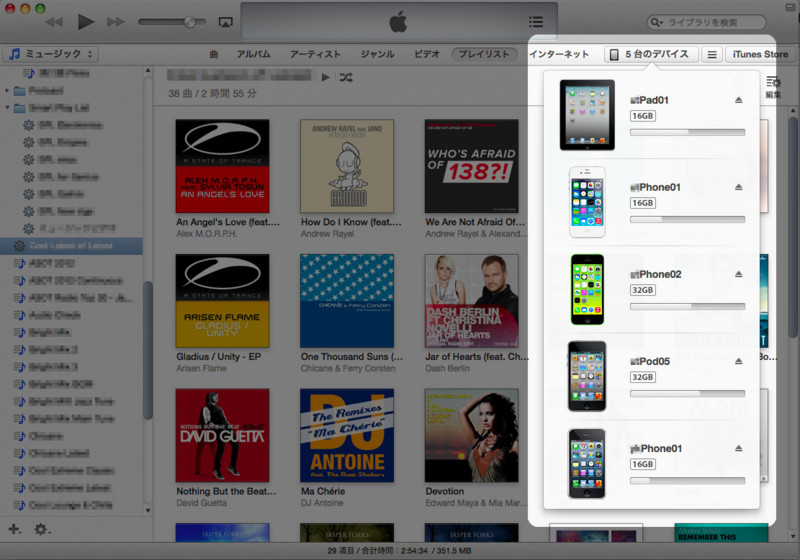Click the sidebar scroll down arrow

148,510
